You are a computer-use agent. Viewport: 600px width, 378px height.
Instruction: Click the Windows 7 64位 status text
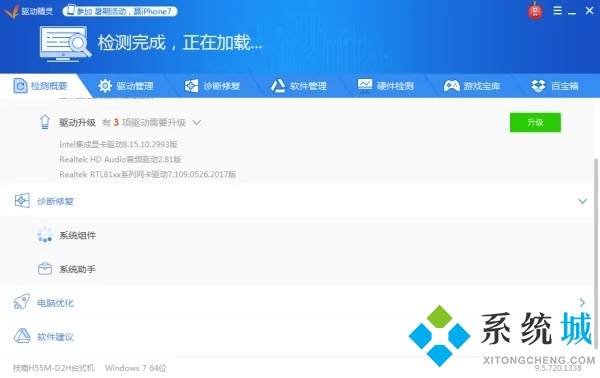(136, 368)
